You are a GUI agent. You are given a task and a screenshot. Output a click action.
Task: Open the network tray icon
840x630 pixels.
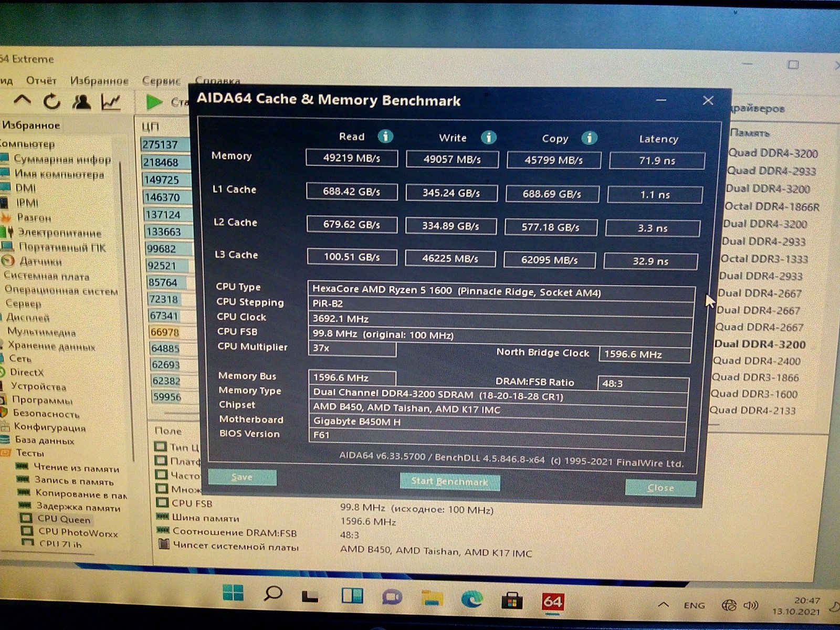coord(729,605)
